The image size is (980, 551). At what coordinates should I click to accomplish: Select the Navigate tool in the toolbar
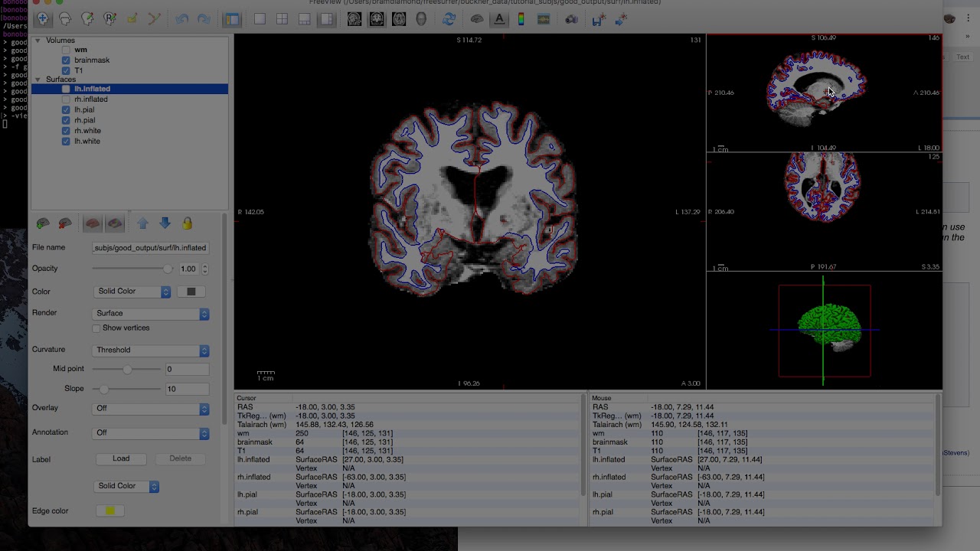coord(43,18)
